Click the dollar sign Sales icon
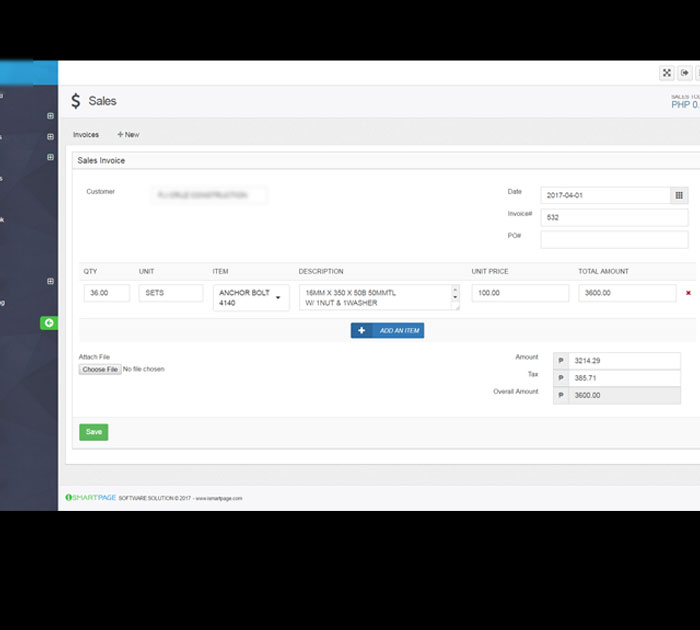The height and width of the screenshot is (630, 700). 76,101
